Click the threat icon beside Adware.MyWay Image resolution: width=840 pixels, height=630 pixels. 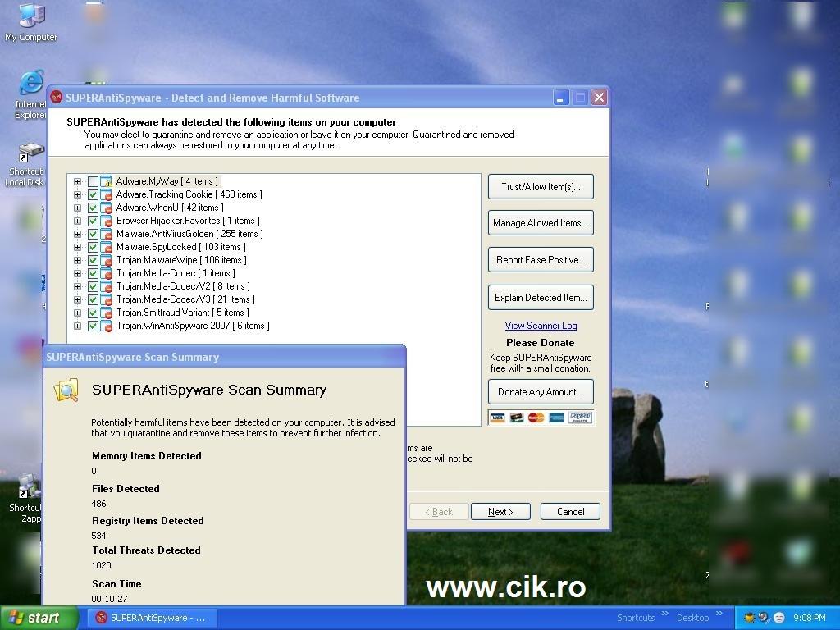pos(106,181)
